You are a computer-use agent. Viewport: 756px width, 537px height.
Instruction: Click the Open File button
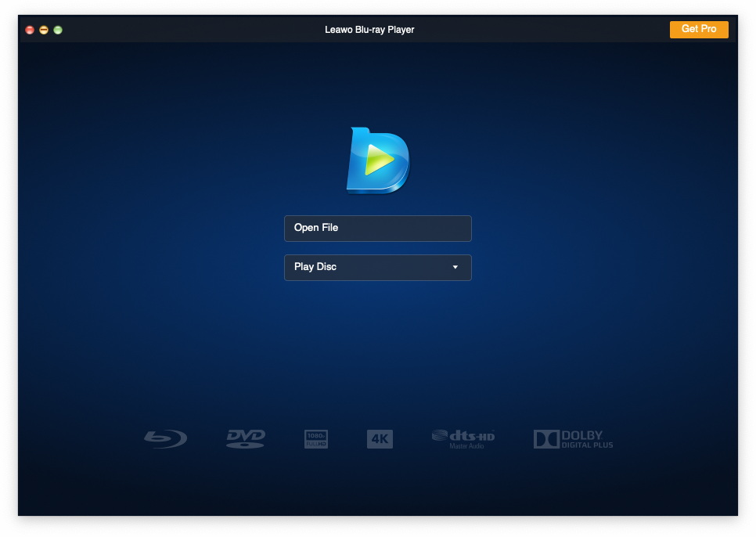pos(377,228)
